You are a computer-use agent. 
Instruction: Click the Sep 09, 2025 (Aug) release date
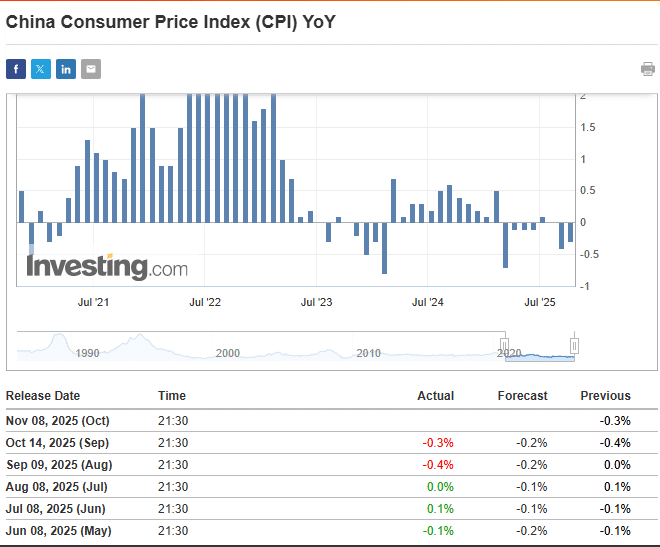[58, 465]
